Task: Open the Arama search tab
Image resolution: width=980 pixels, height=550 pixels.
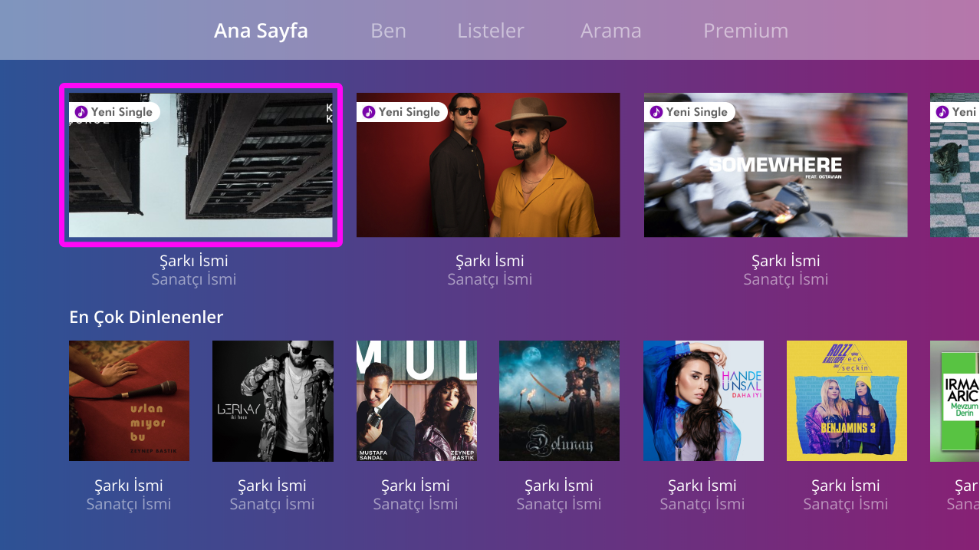Action: (611, 31)
